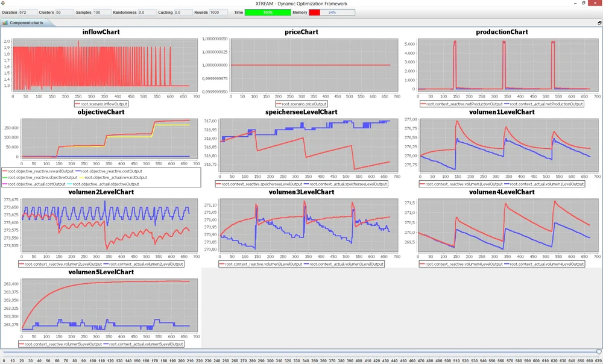Viewport: 603px width, 364px height.
Task: Click the time slider thumb at bottom
Action: (599, 352)
